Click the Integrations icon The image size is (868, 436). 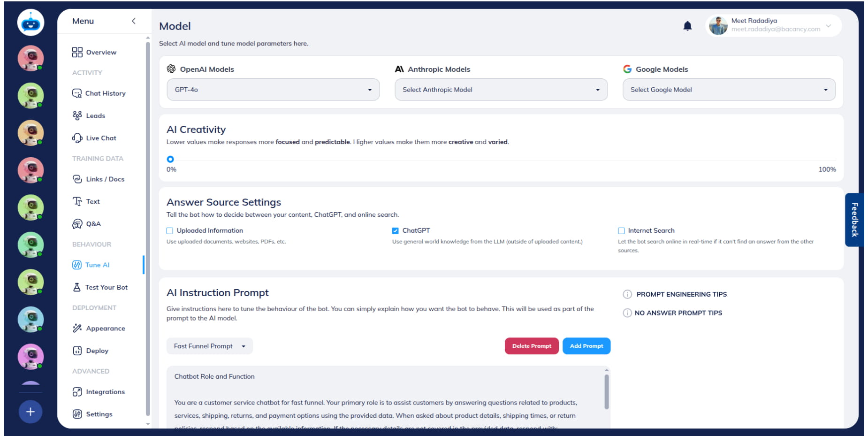(77, 391)
